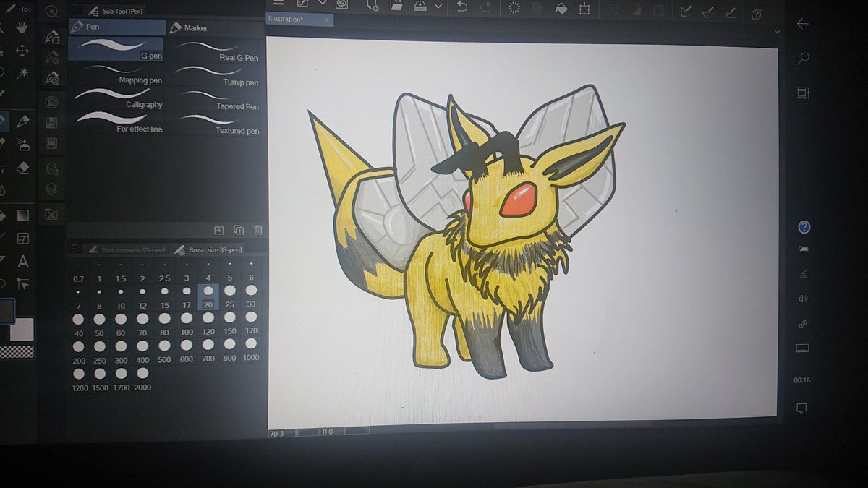Click the Undo arrow in command bar
The width and height of the screenshot is (868, 488).
tap(463, 7)
